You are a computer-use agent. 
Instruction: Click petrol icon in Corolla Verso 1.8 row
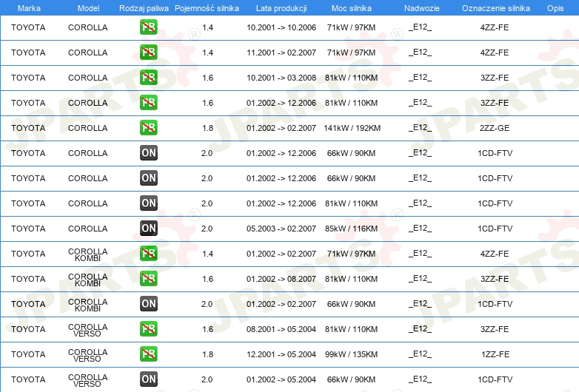coord(148,354)
